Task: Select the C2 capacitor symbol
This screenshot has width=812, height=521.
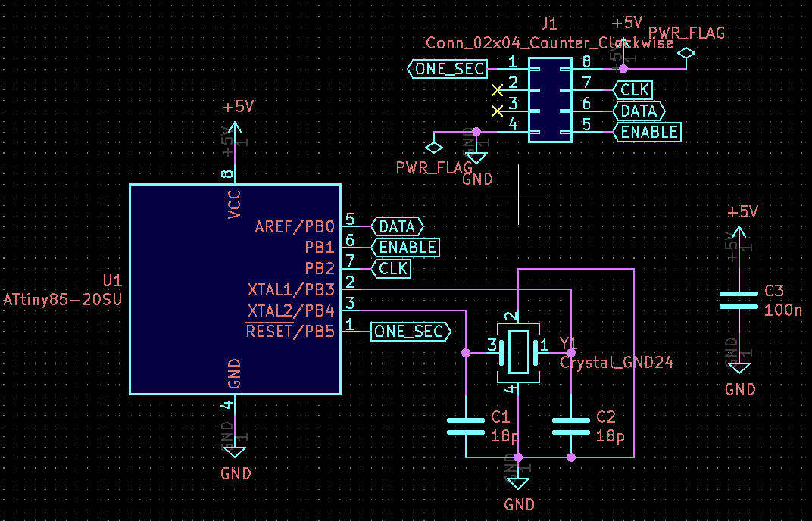Action: (571, 426)
